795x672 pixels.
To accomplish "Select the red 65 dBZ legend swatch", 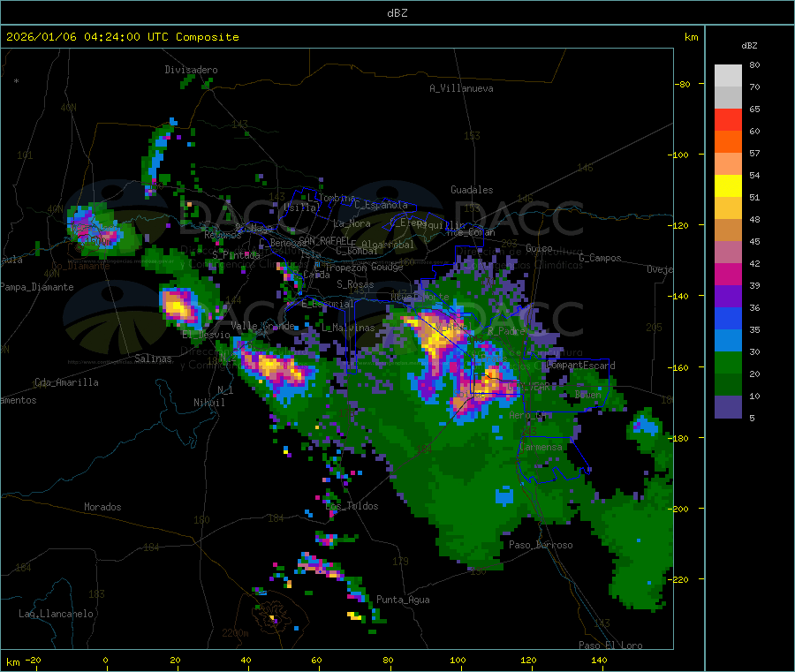I will [x=728, y=119].
